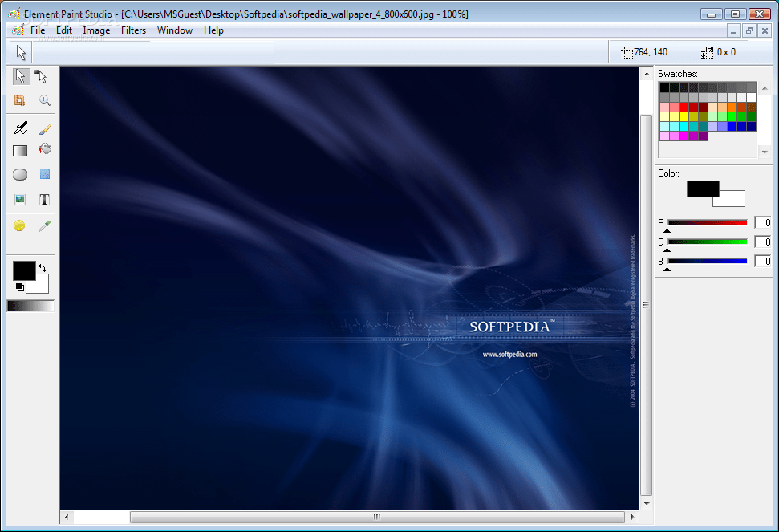Minimize the Element Paint Studio window
This screenshot has width=779, height=532.
(712, 14)
